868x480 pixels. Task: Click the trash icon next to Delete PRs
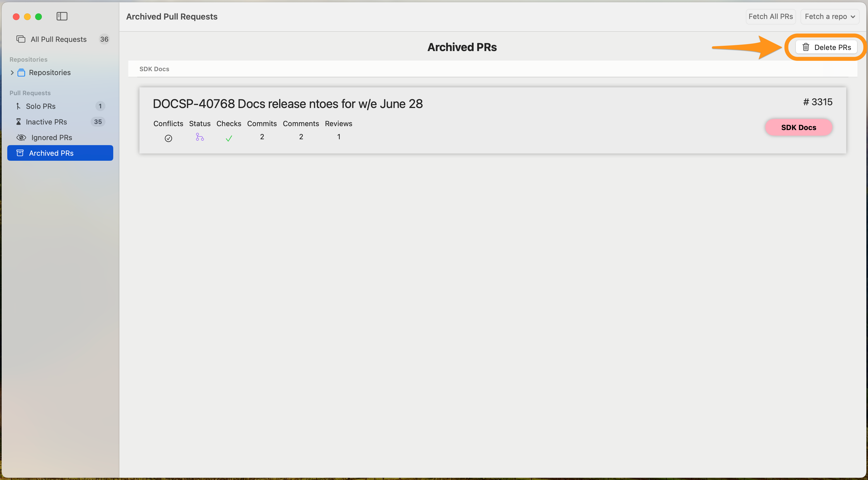tap(806, 47)
